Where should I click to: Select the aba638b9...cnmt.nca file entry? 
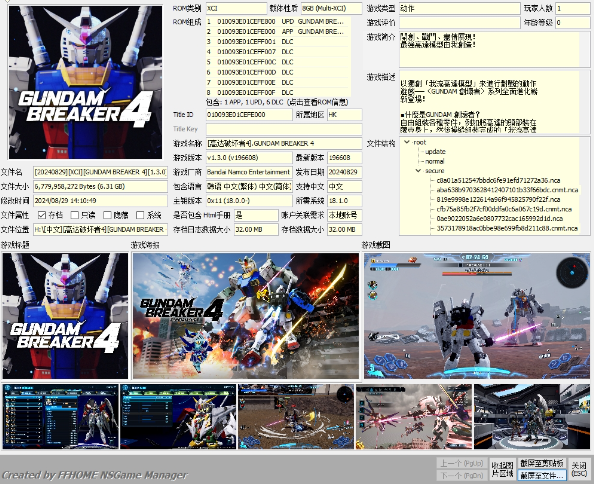click(507, 190)
